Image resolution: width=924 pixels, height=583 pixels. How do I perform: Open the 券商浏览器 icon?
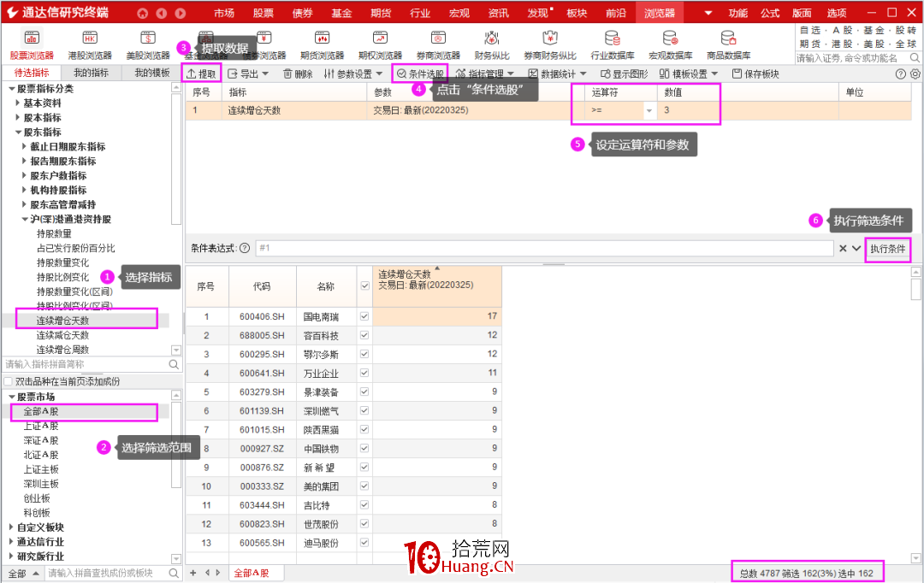coord(438,45)
